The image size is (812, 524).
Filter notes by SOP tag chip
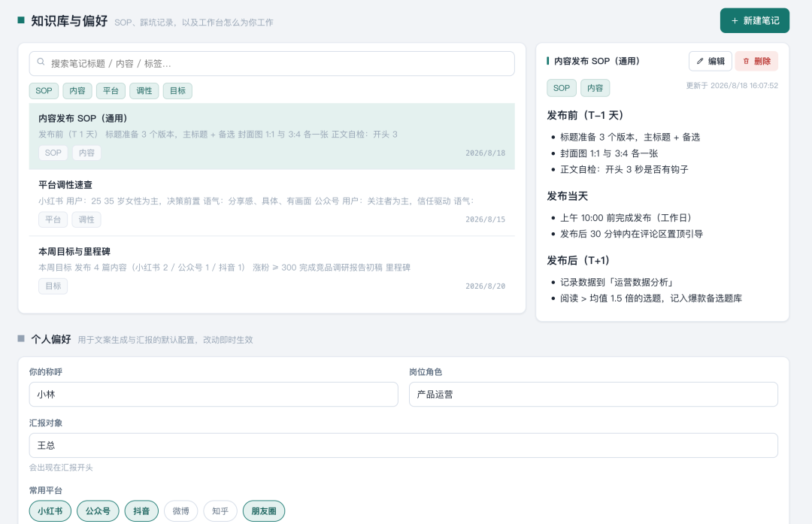44,91
